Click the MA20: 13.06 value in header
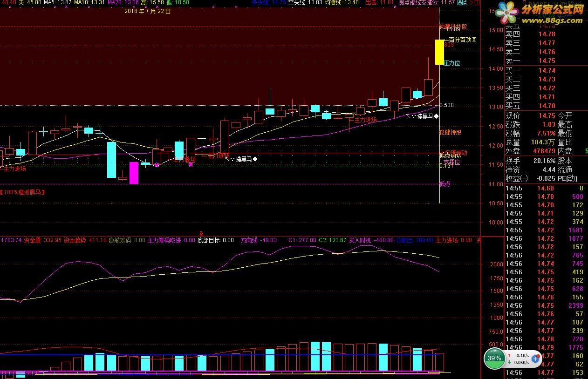This screenshot has height=379, width=588. coord(123,3)
